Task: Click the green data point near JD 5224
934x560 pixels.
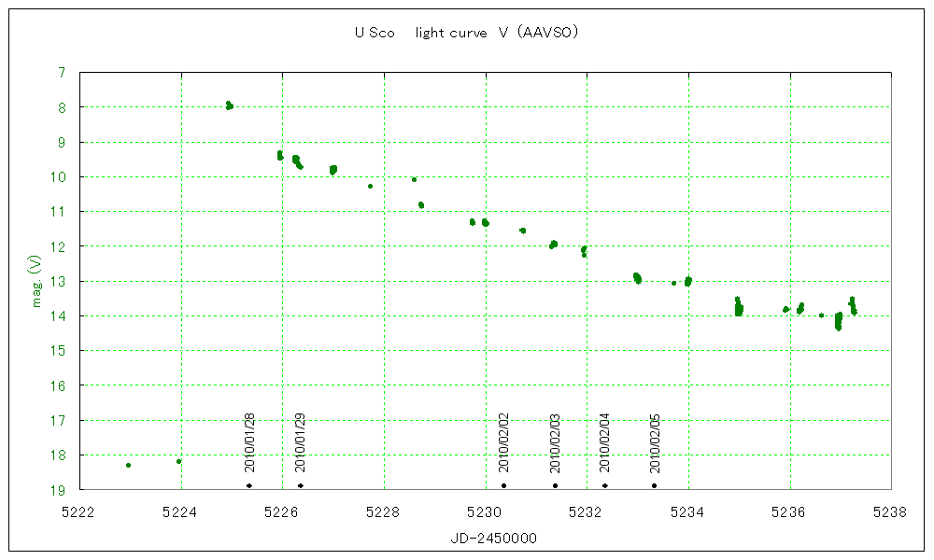Action: (x=178, y=461)
